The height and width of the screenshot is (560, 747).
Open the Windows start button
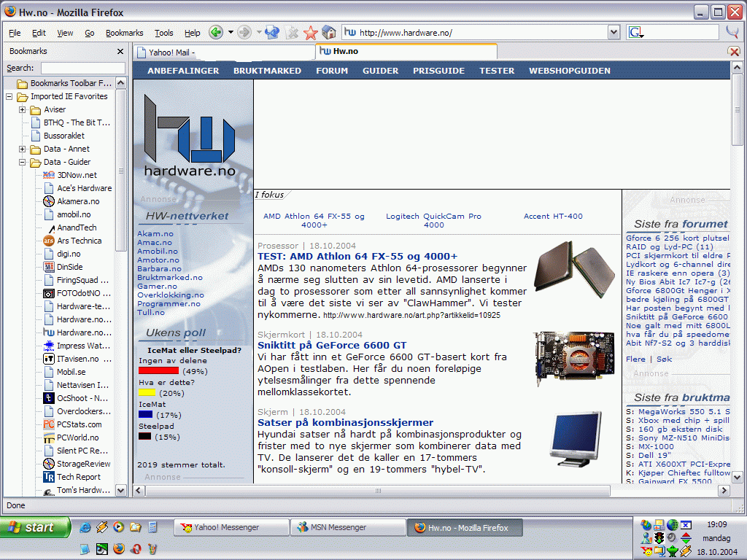(x=35, y=528)
